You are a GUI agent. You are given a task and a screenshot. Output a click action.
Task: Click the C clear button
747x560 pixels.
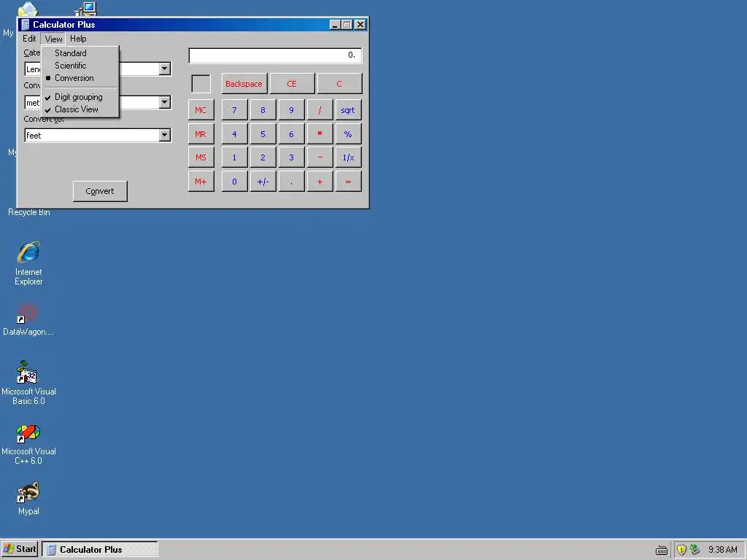(339, 84)
